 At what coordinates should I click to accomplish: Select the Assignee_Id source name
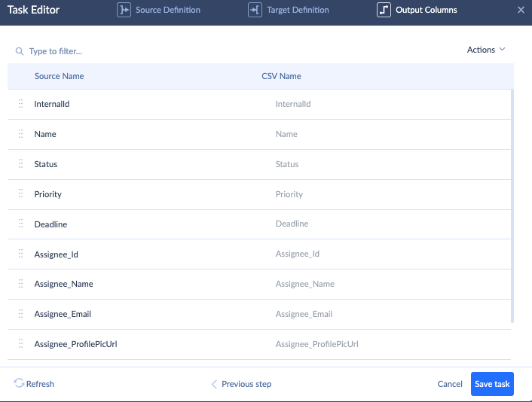[x=56, y=254]
